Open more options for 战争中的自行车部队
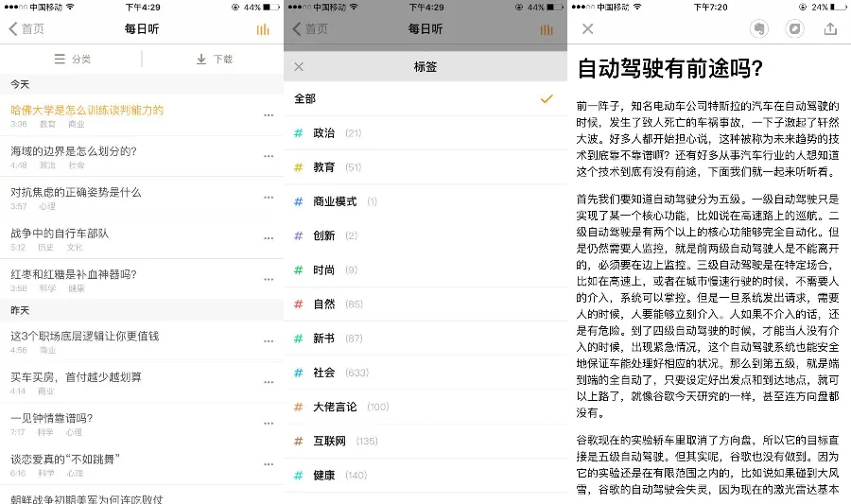Image resolution: width=851 pixels, height=504 pixels. pos(269,238)
